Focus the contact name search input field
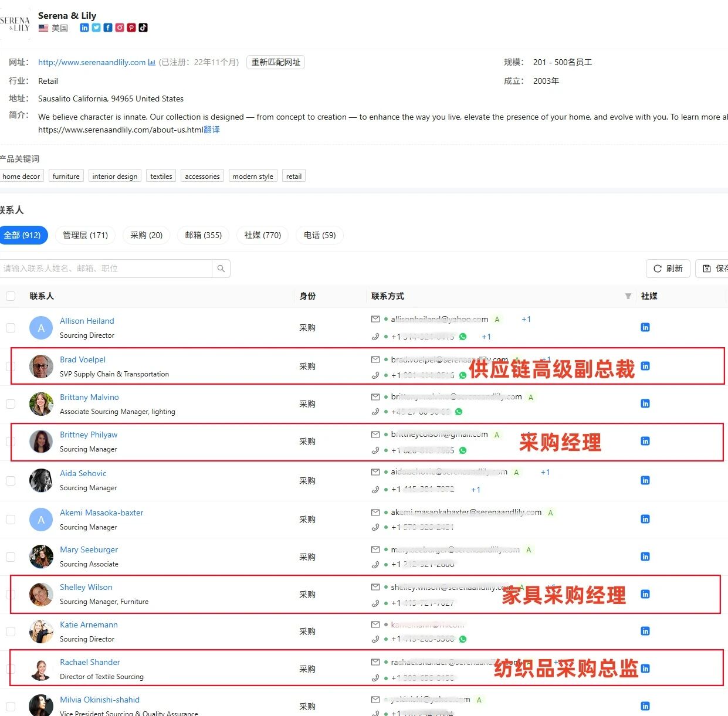The image size is (728, 716). click(x=106, y=269)
